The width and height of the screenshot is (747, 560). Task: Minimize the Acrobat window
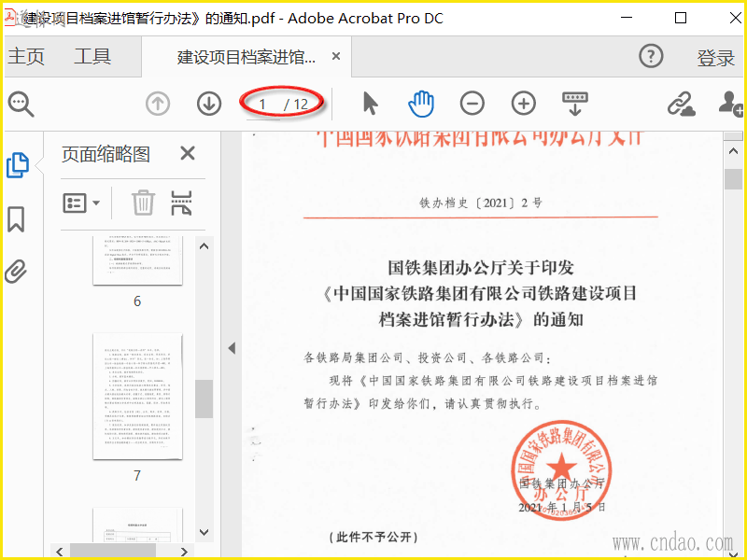point(627,18)
